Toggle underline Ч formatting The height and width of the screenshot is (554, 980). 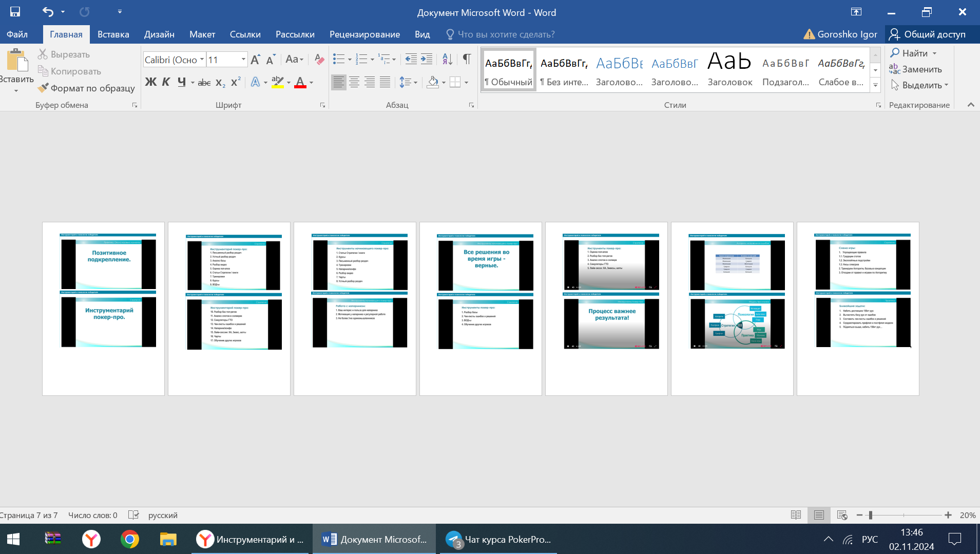point(182,82)
